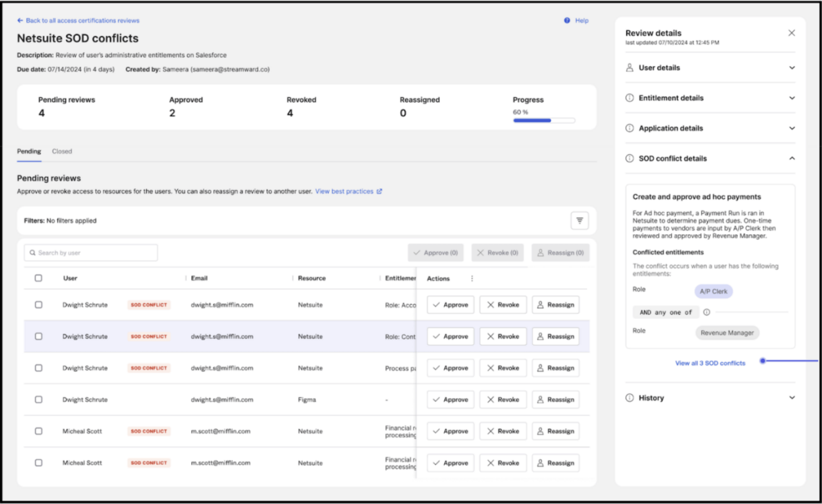Open View all 3 SOD conflicts
The image size is (822, 504).
[710, 362]
